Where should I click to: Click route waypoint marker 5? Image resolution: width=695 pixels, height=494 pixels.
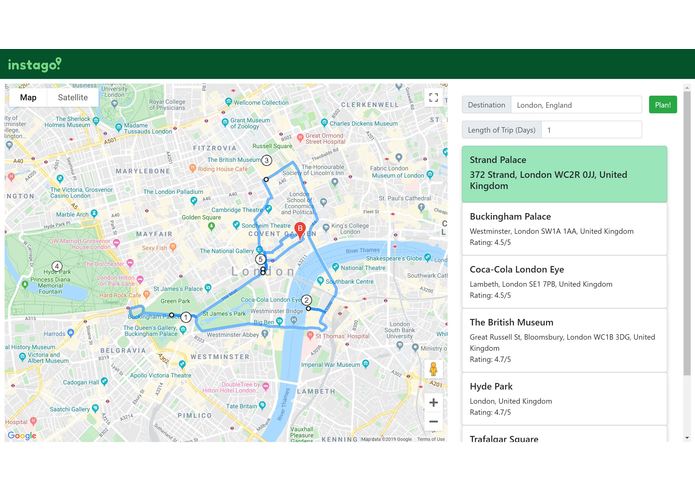pos(260,260)
